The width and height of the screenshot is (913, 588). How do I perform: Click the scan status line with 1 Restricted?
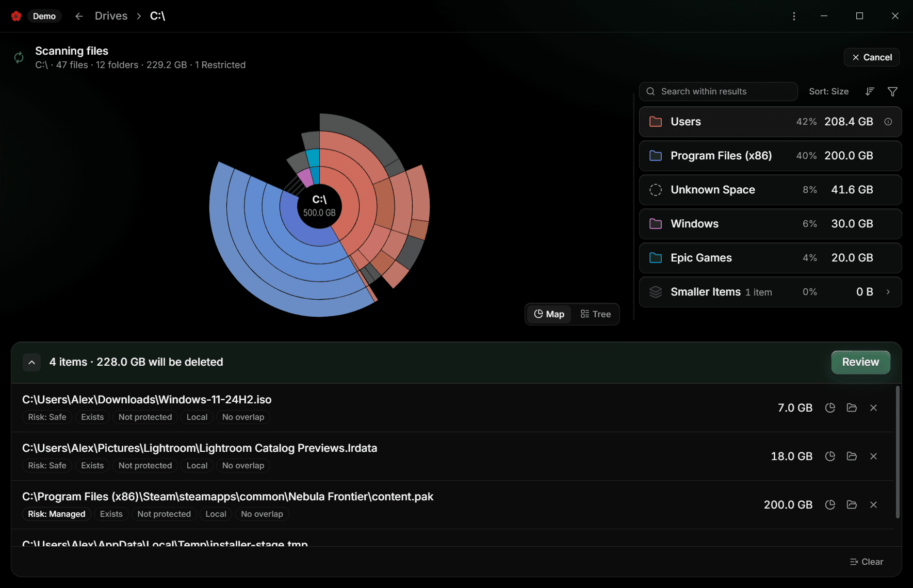140,65
